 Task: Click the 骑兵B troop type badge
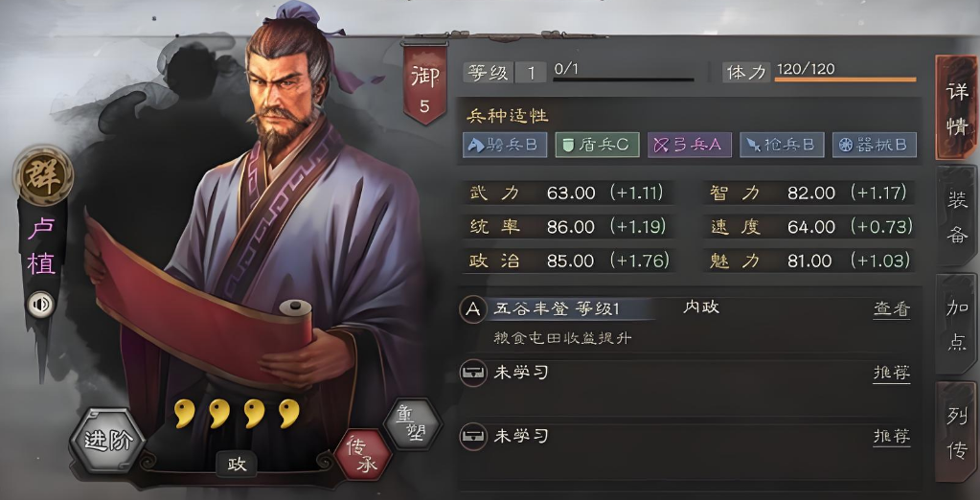505,145
